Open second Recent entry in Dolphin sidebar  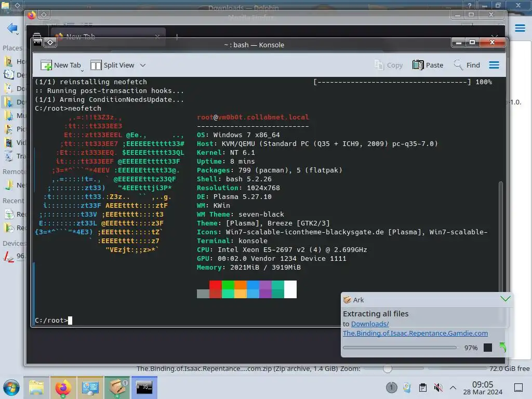[x=14, y=228]
